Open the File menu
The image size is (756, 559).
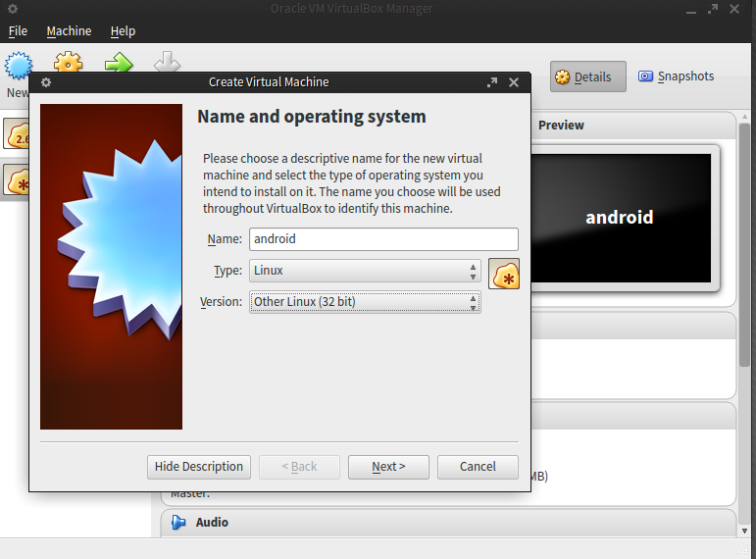pyautogui.click(x=18, y=31)
